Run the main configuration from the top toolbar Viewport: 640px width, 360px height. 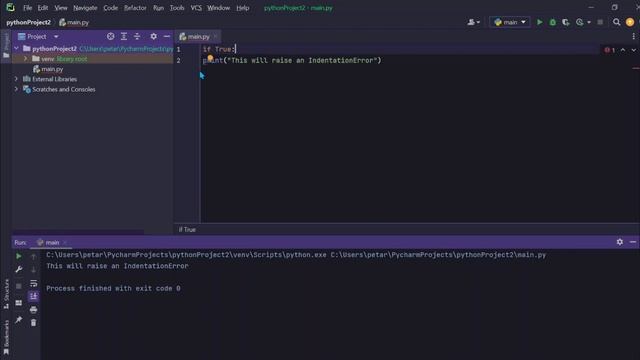(540, 22)
